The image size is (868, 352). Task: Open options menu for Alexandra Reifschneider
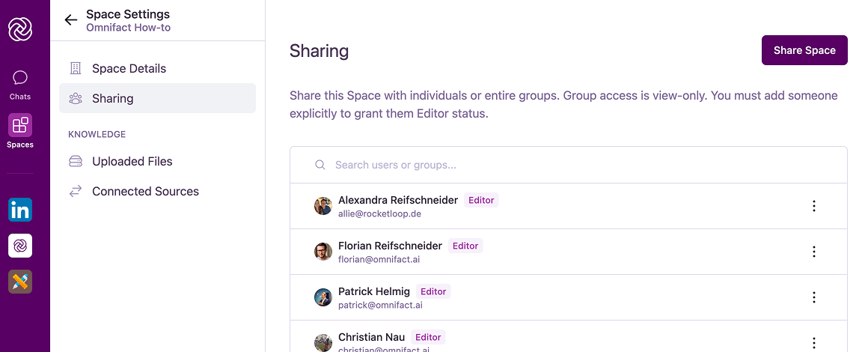(814, 206)
